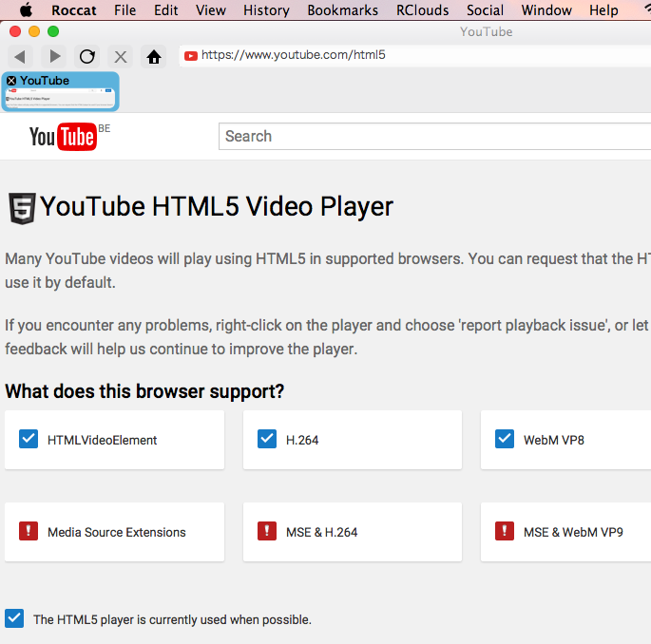Click the Media Source Extensions red warning icon

coord(29,531)
